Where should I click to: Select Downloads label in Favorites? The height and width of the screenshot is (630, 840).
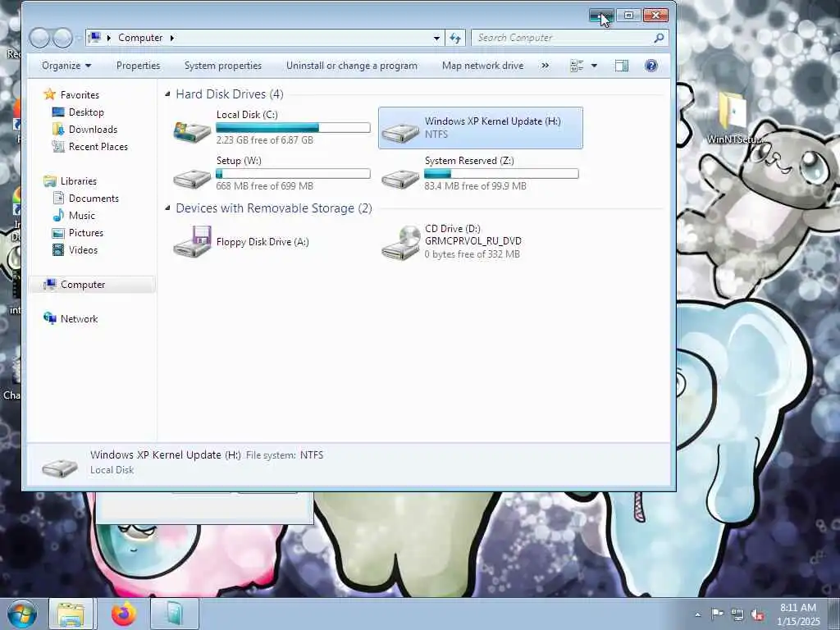coord(93,130)
